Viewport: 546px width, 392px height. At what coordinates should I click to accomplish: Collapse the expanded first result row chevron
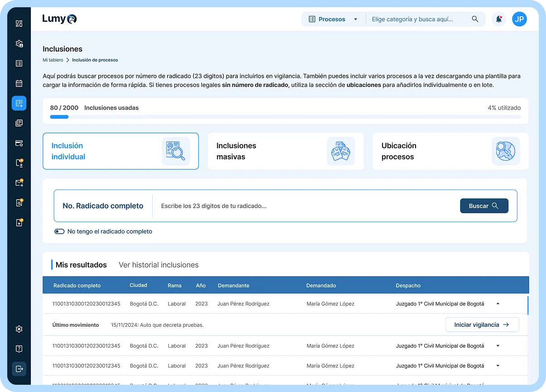point(498,304)
